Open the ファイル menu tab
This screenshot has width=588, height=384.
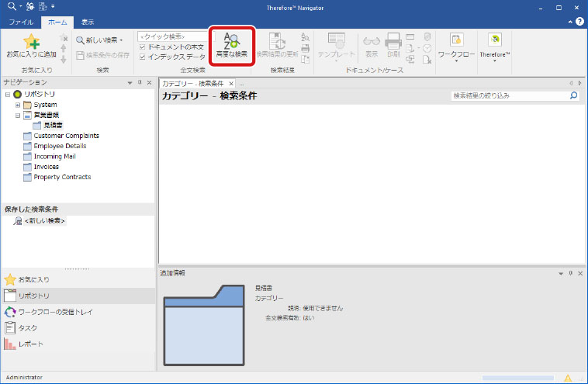coord(20,22)
